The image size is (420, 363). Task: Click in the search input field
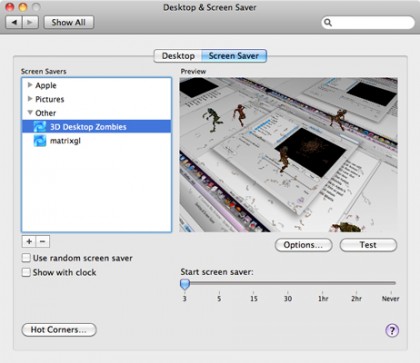(x=368, y=22)
